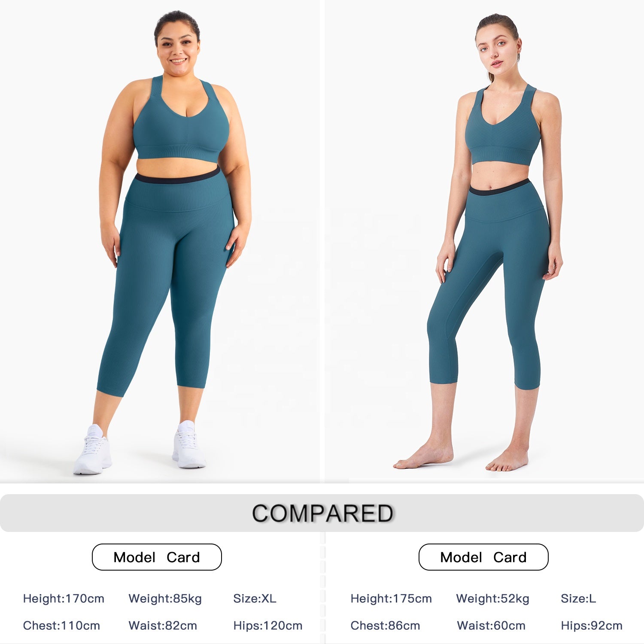Click the Size:XL text

(255, 598)
